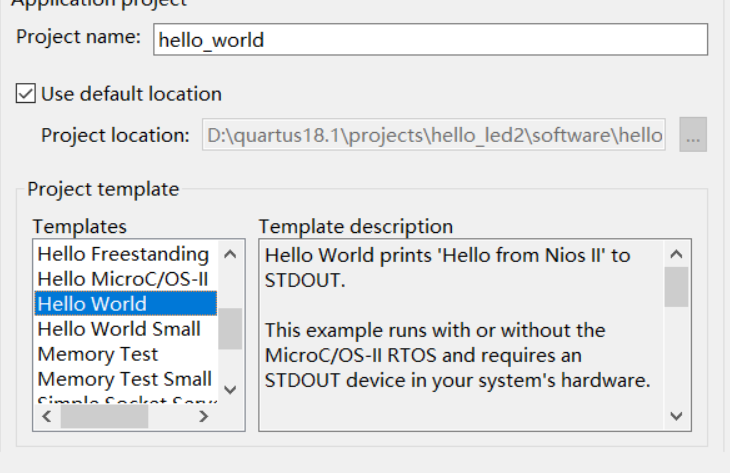Select Hello MicroC/OS-II template
This screenshot has height=473, width=730.
pos(123,279)
